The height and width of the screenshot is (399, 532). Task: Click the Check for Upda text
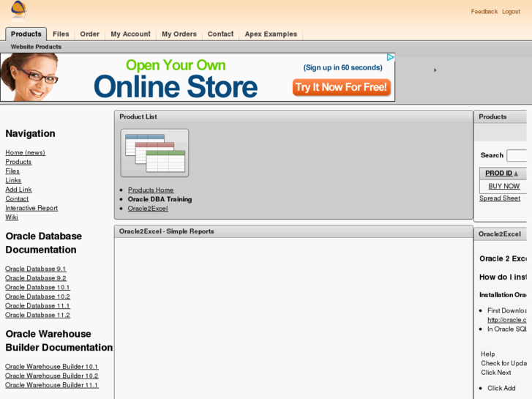point(503,363)
